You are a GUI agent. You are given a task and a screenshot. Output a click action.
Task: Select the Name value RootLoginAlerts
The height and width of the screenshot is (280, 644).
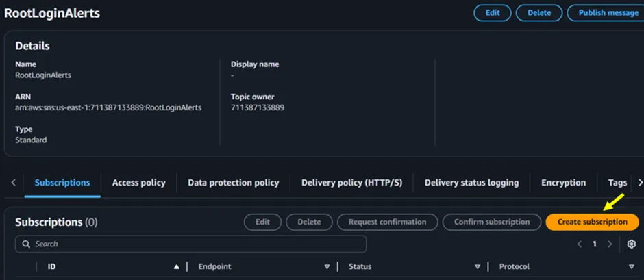(43, 75)
